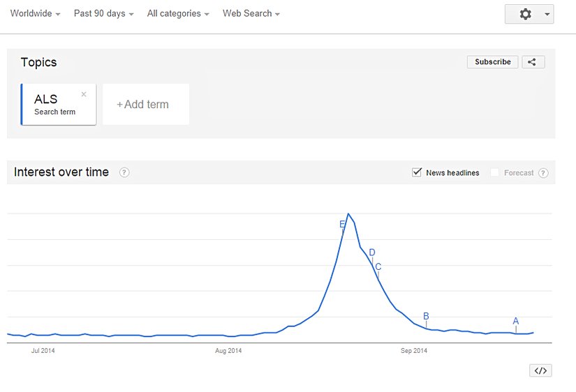Click the embed code icon
The image size is (576, 392).
pyautogui.click(x=540, y=370)
